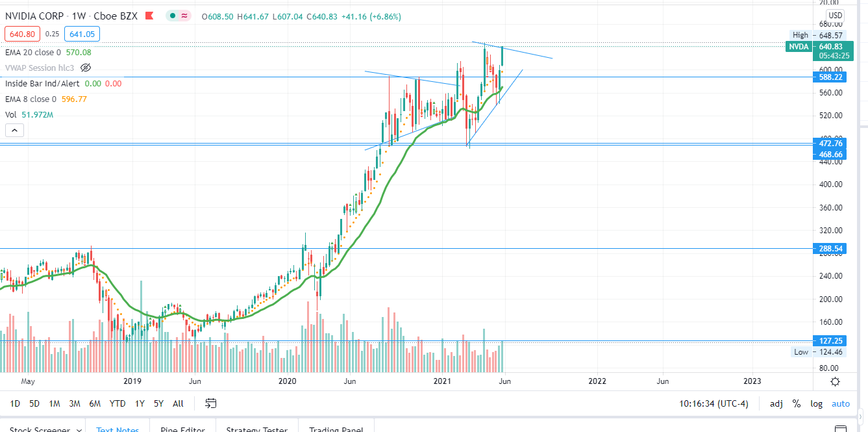Select the Vol 51.972M legend row
This screenshot has width=868, height=432.
coord(29,114)
